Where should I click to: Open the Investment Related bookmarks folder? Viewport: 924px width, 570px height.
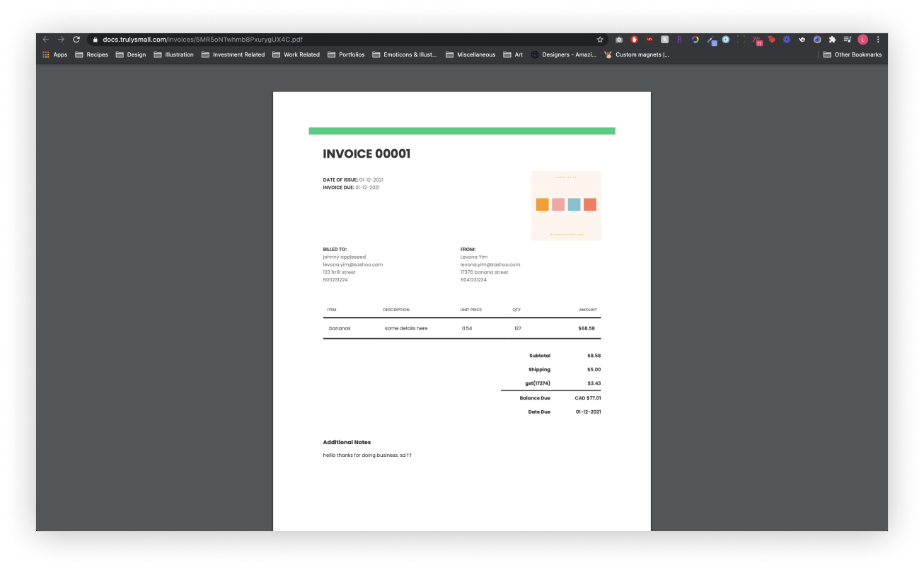(233, 54)
